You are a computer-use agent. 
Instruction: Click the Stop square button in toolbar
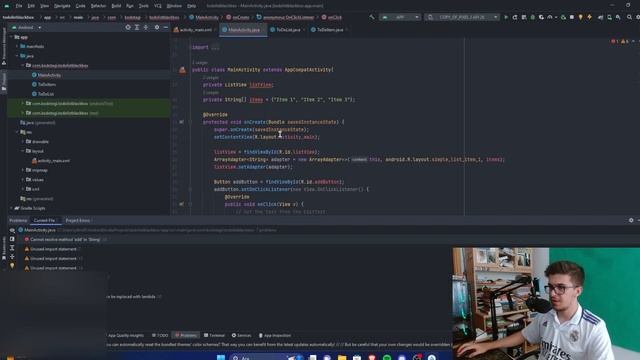(572, 17)
